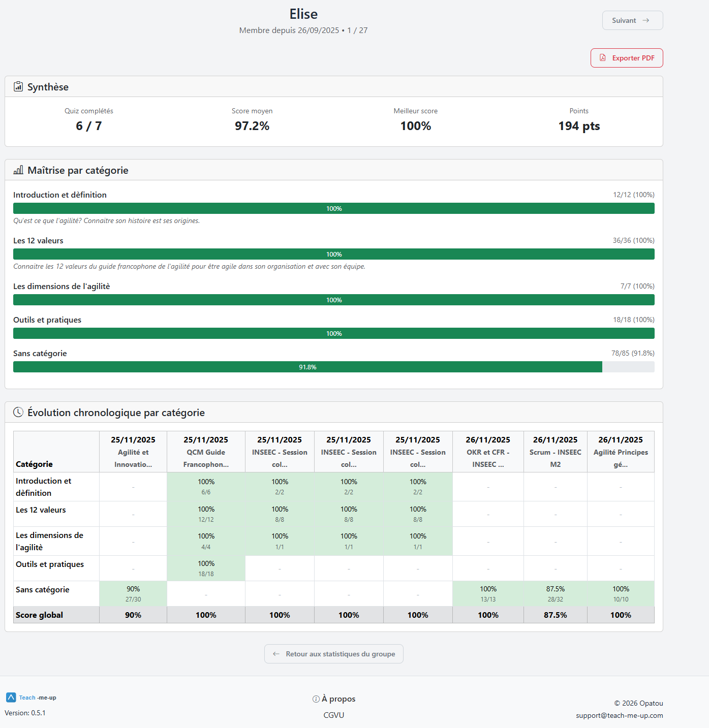Click the À propos footer entry

[338, 699]
